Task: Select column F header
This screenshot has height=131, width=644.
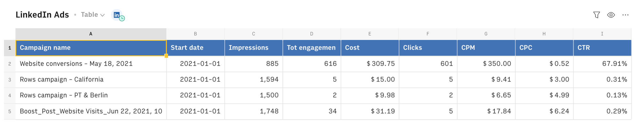Action: [428, 34]
